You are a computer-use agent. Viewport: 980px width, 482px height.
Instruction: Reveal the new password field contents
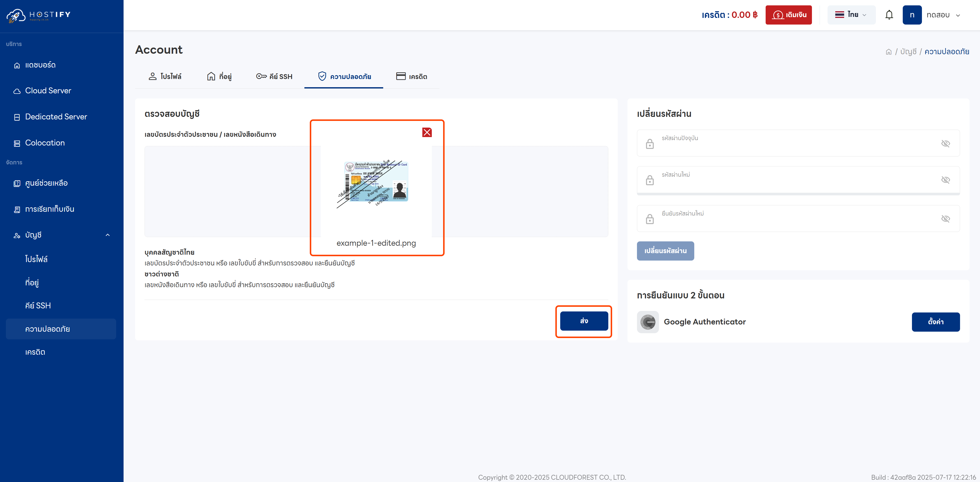pyautogui.click(x=946, y=180)
